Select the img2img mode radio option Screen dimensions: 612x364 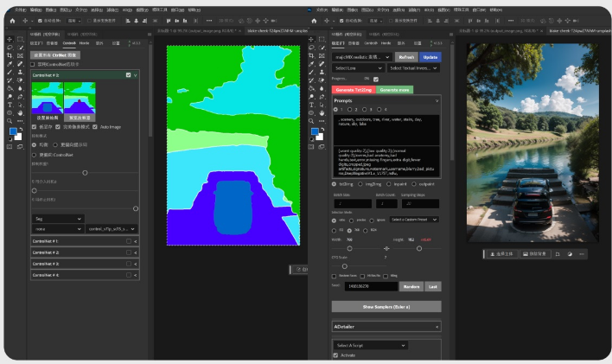pyautogui.click(x=362, y=183)
